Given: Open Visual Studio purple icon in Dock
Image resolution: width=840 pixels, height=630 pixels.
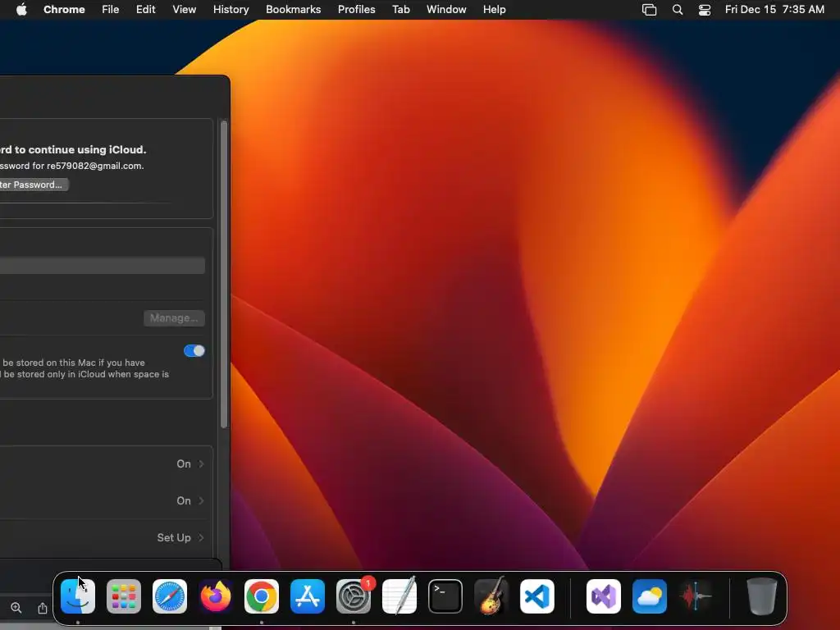Looking at the screenshot, I should [x=604, y=596].
